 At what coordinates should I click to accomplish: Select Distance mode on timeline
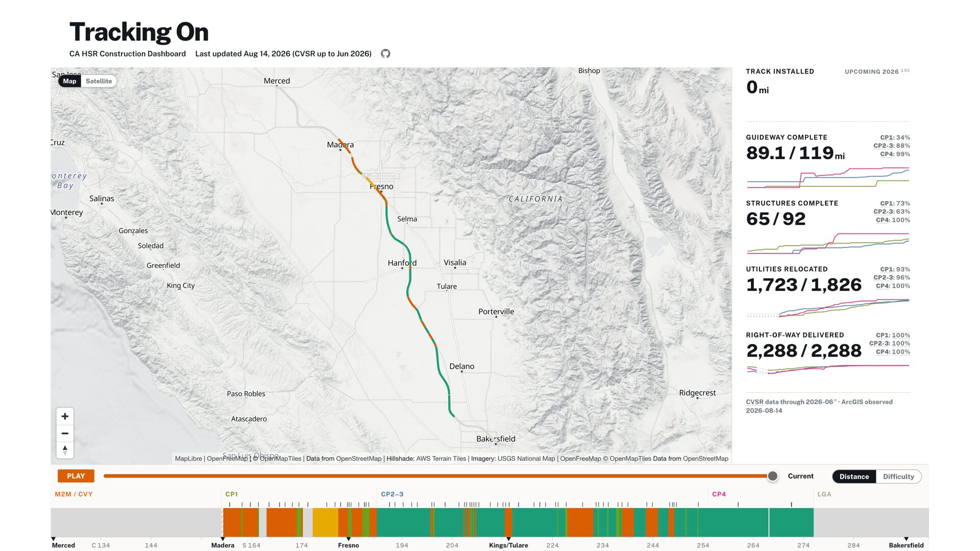[x=854, y=477]
